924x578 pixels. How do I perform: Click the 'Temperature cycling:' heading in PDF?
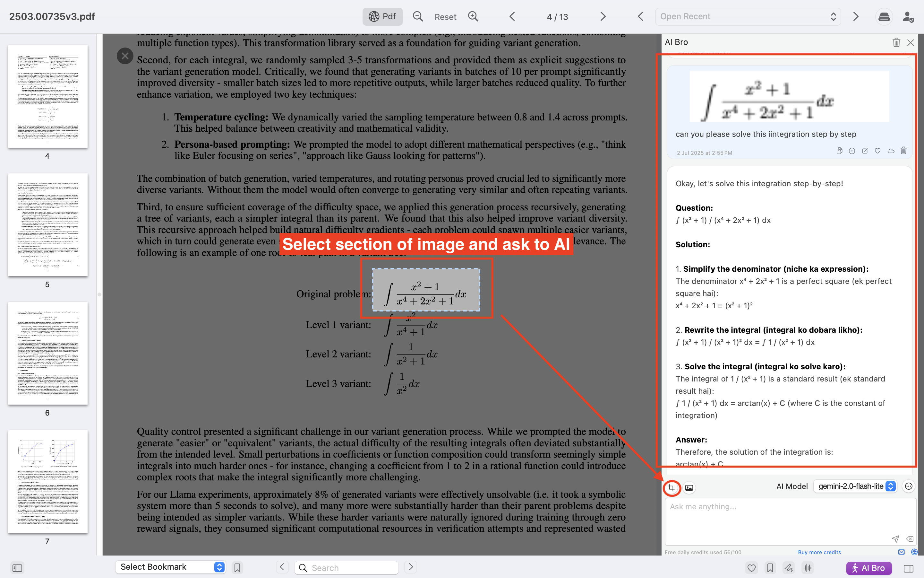pyautogui.click(x=221, y=117)
